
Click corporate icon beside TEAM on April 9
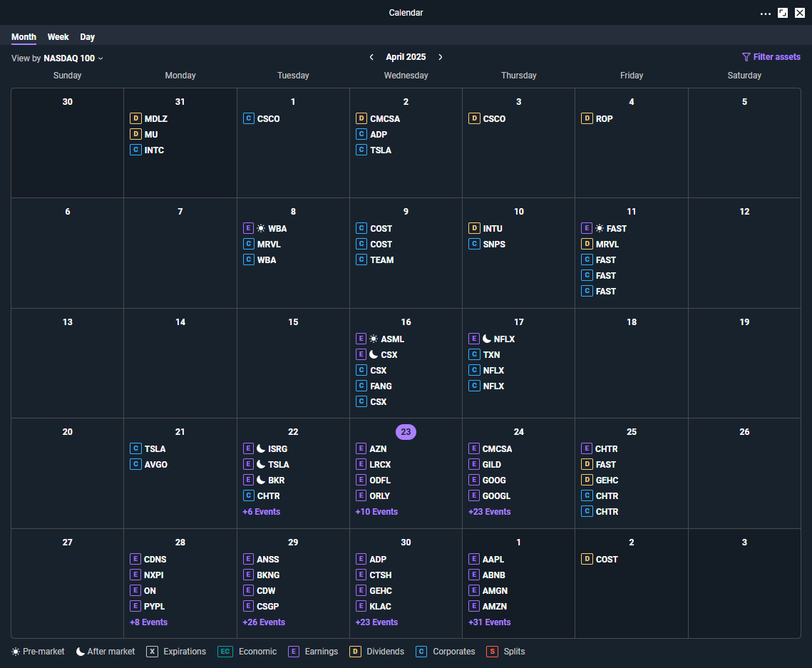pyautogui.click(x=361, y=260)
